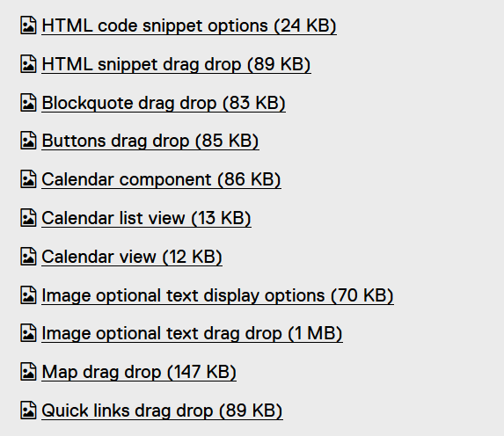Open Image optional text drag drop (1 MB) link
This screenshot has width=504, height=436.
tap(192, 333)
